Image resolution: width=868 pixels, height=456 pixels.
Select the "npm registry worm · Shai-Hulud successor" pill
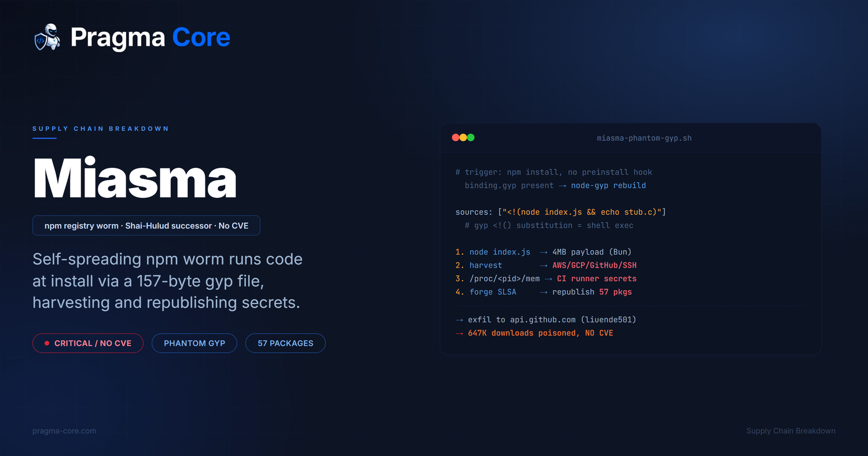[x=146, y=226]
